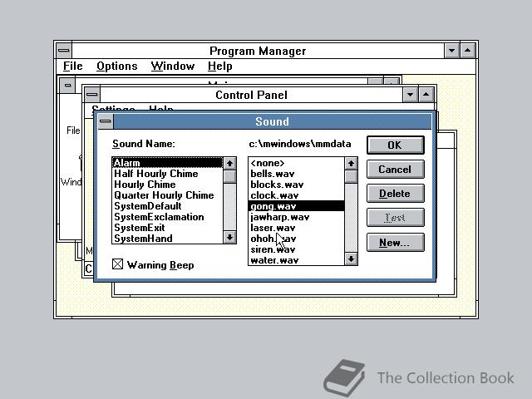
Task: Open the Sound dialog system menu box
Action: point(106,121)
